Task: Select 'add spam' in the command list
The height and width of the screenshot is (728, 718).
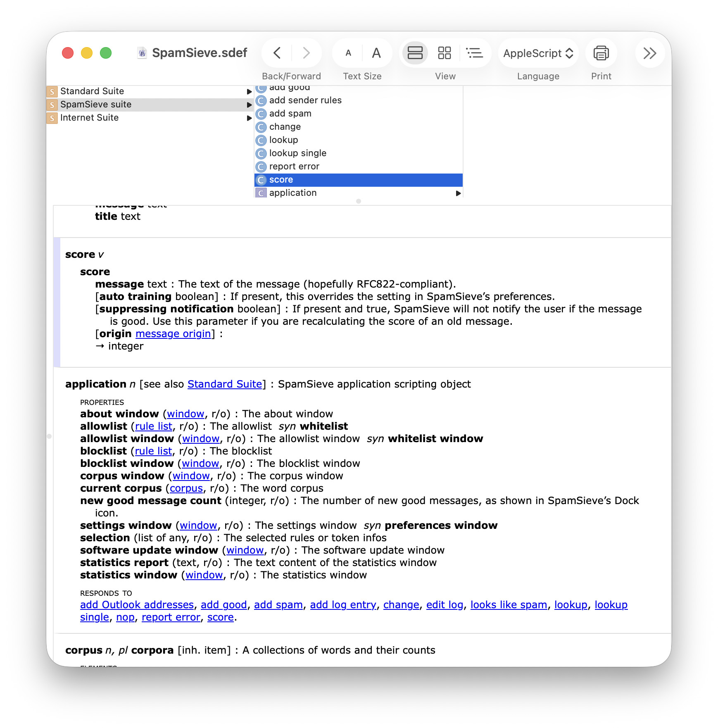Action: (290, 113)
